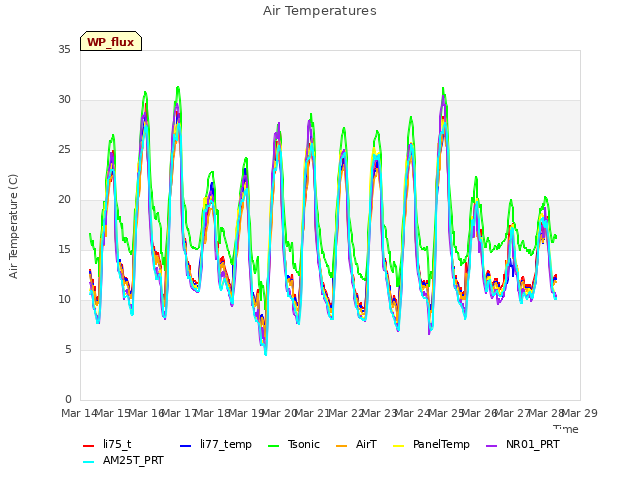
Task: Click the green Tsonic legend color marker
Action: [273, 446]
